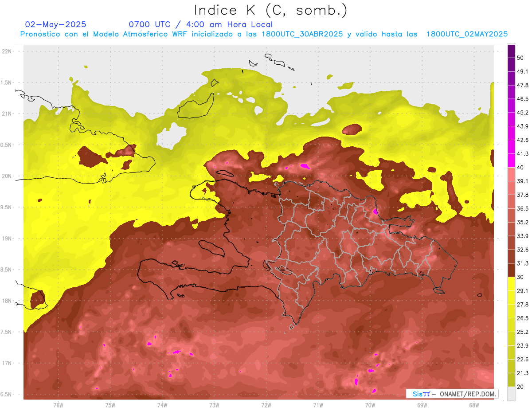The height and width of the screenshot is (411, 532).
Task: Click the colorbar value "40"
Action: [521, 168]
